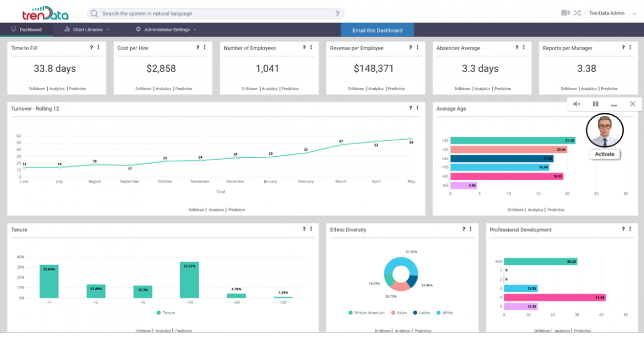Viewport: 644px width, 337px height.
Task: Click the video camera icon in header
Action: coord(565,13)
